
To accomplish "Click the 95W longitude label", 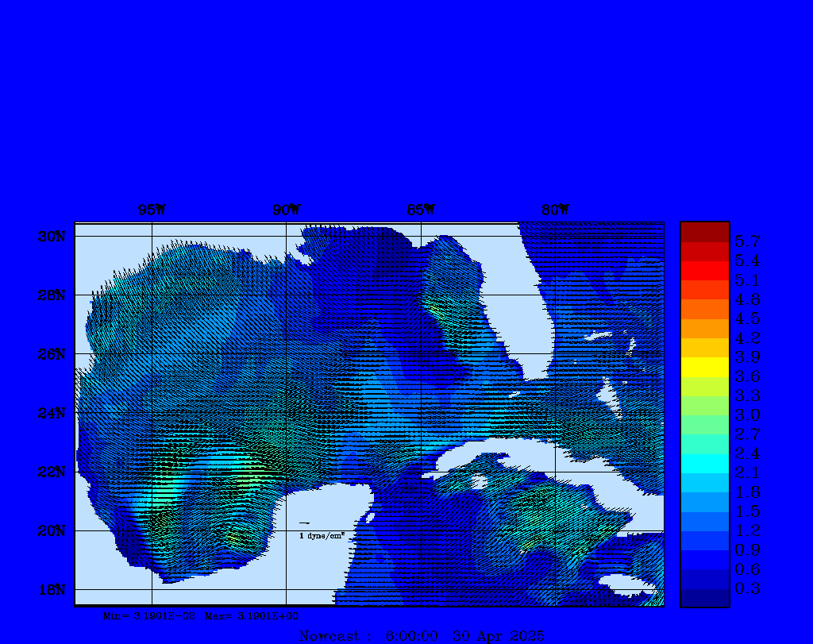I will point(152,210).
